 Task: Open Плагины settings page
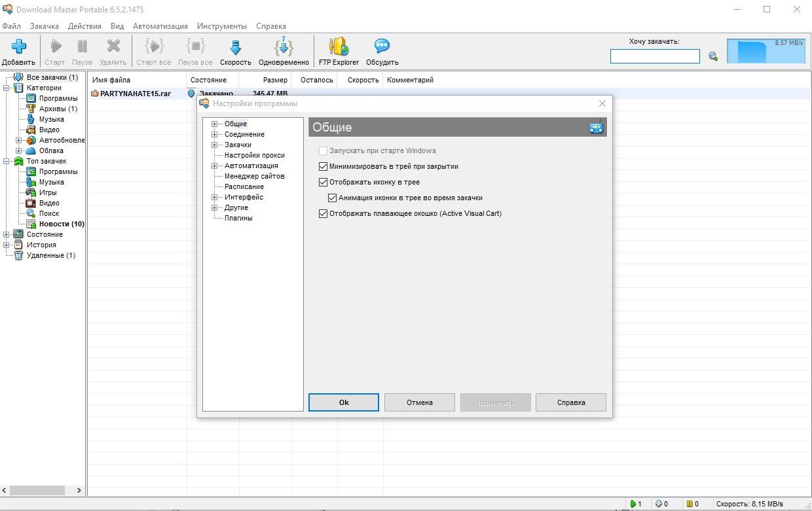click(238, 218)
